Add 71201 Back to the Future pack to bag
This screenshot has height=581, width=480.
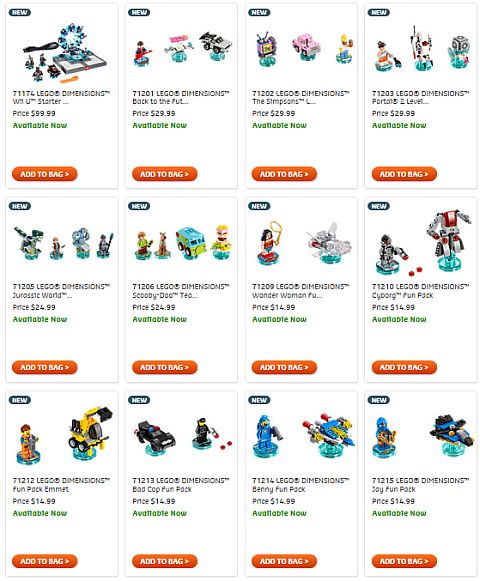pos(164,174)
